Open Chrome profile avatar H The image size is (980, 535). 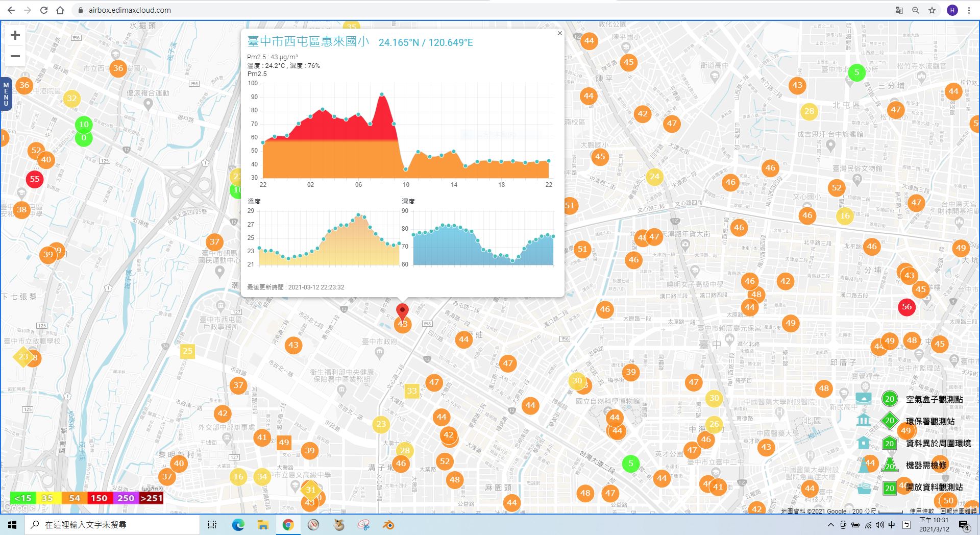click(952, 10)
